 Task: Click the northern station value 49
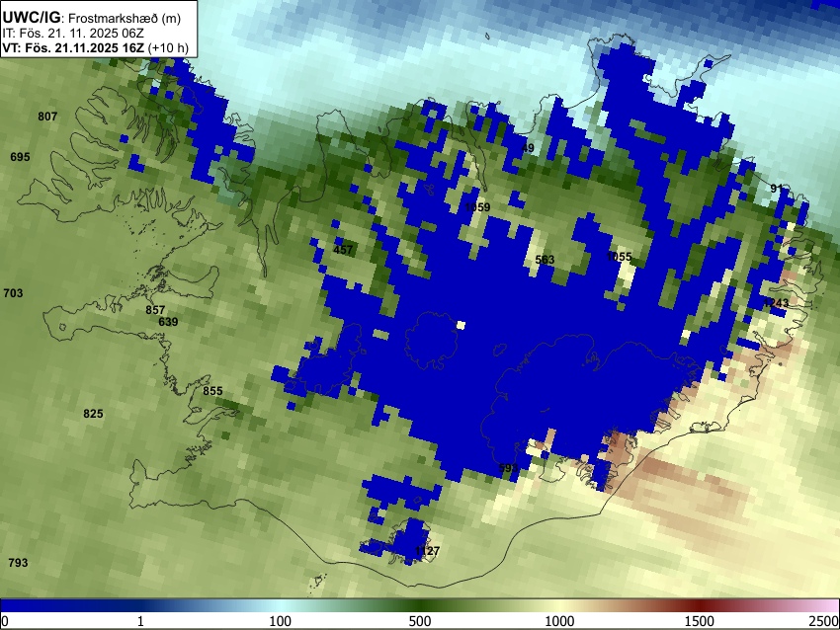pyautogui.click(x=528, y=148)
